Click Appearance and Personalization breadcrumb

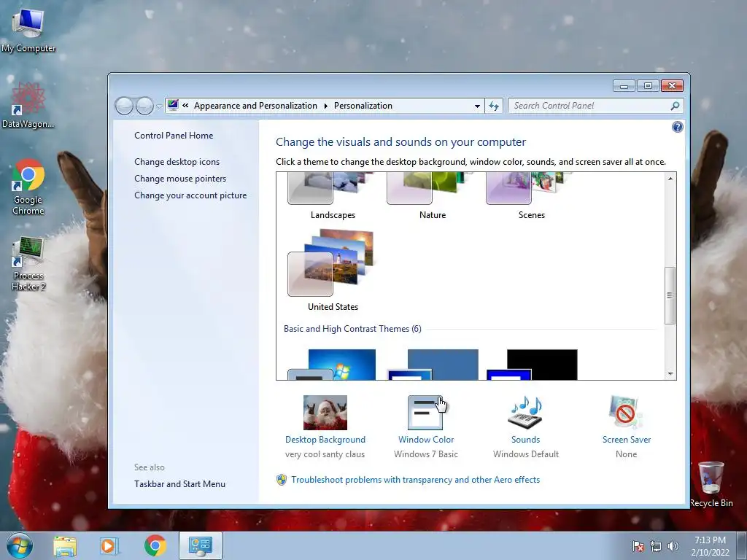255,106
